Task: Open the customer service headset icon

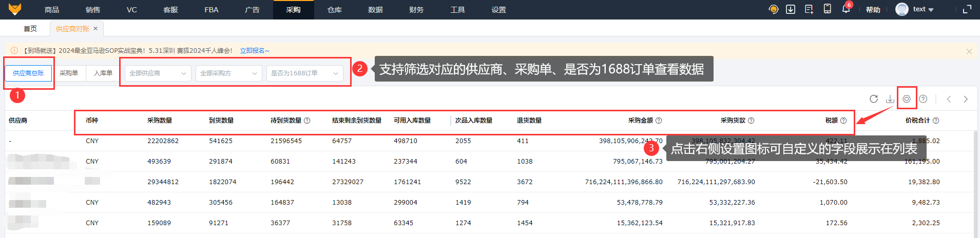Action: point(774,9)
